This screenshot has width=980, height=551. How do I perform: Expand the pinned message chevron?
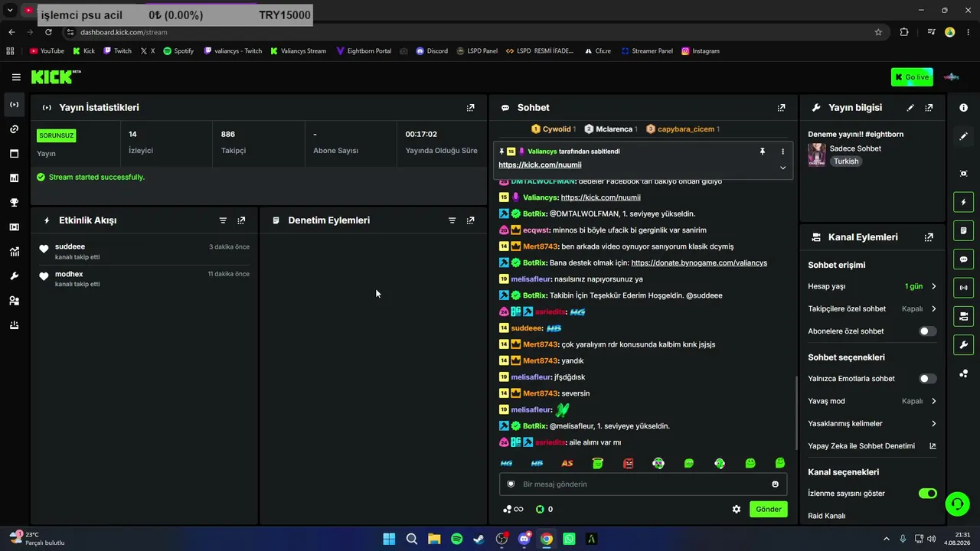coord(782,168)
